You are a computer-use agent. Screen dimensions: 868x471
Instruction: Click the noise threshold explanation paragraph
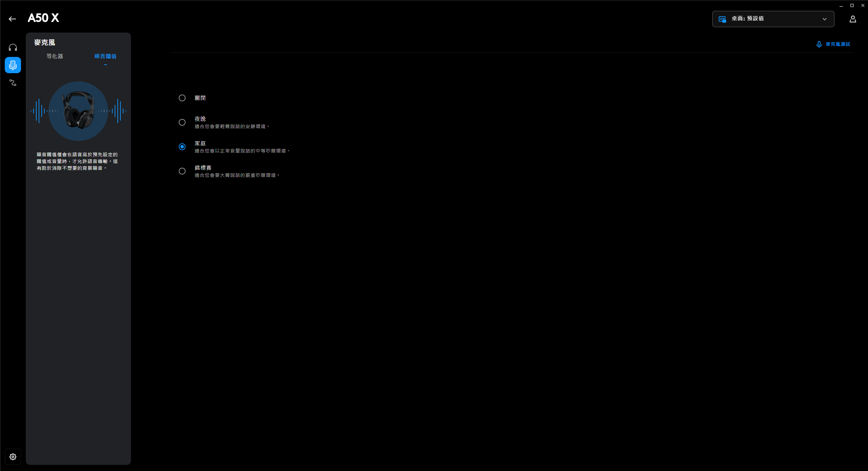[x=77, y=161]
